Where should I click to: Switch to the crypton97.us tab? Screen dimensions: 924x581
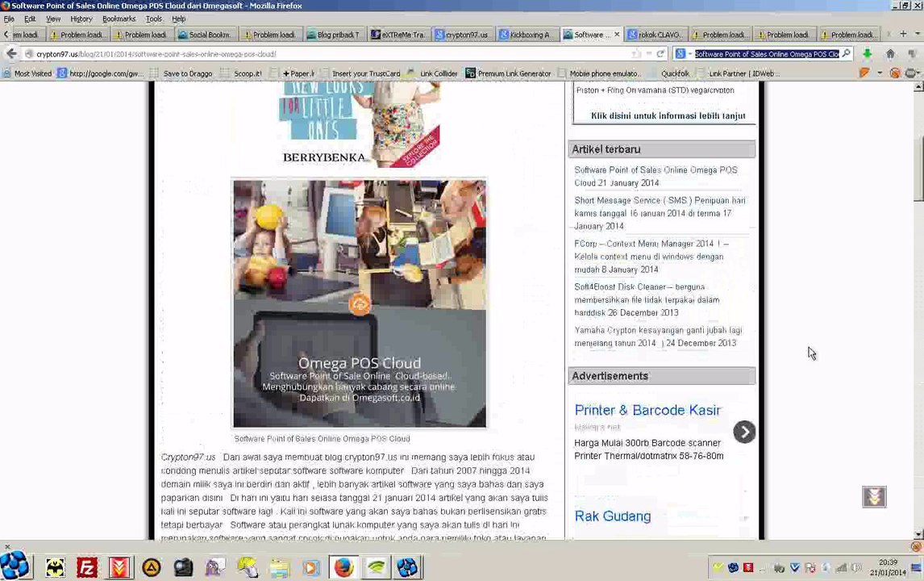tap(463, 35)
